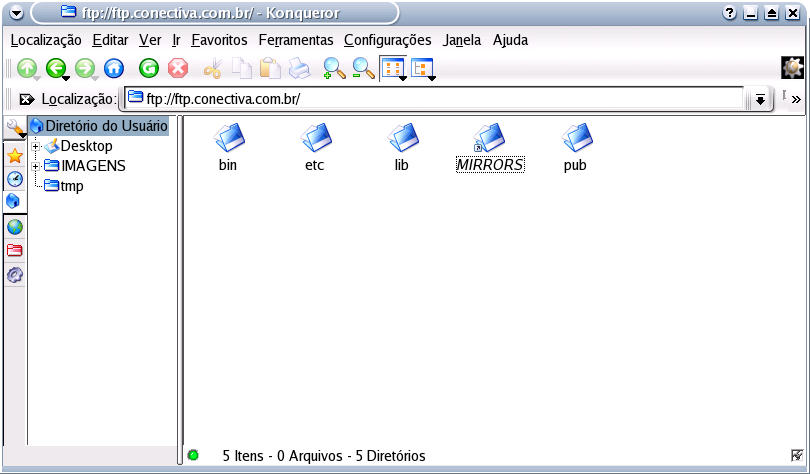Open the Bookmarks star sidebar tab
This screenshot has height=474, width=810.
(15, 156)
